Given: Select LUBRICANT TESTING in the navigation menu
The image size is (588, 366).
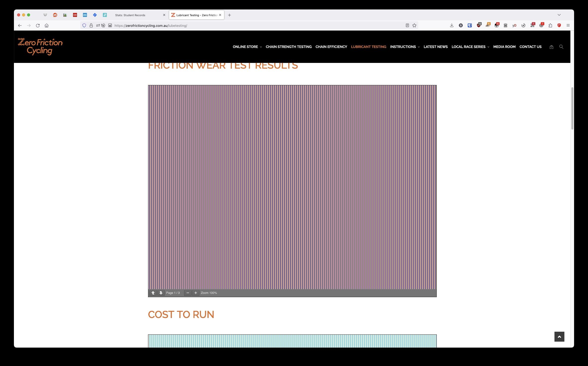Looking at the screenshot, I should coord(368,47).
